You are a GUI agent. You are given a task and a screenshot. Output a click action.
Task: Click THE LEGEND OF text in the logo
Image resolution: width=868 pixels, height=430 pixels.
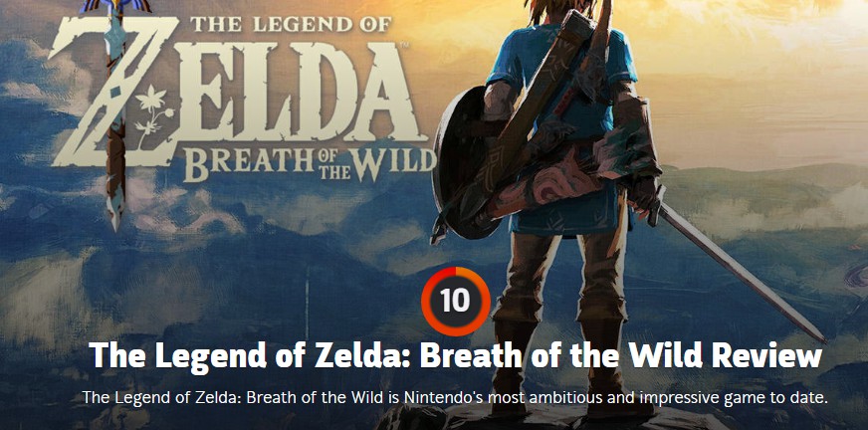pyautogui.click(x=292, y=24)
